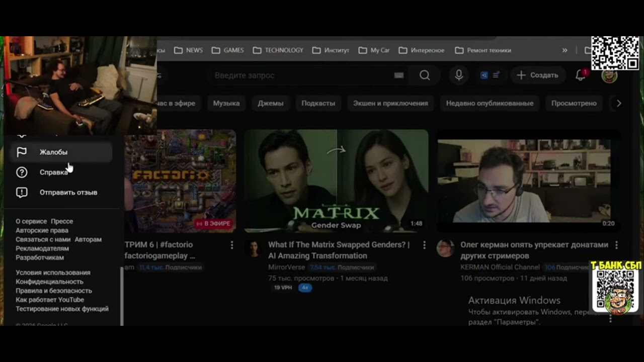
Task: Open the Авторские права link
Action: [x=42, y=230]
